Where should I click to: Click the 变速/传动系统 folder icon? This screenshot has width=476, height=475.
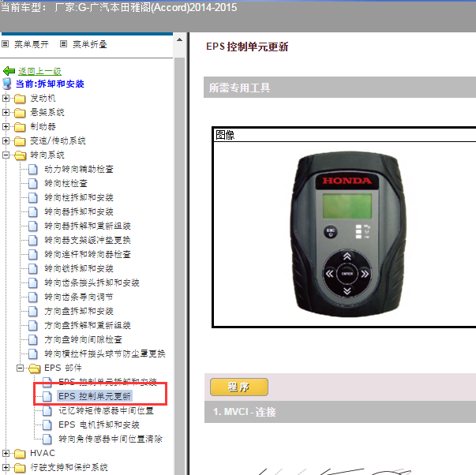pyautogui.click(x=20, y=141)
